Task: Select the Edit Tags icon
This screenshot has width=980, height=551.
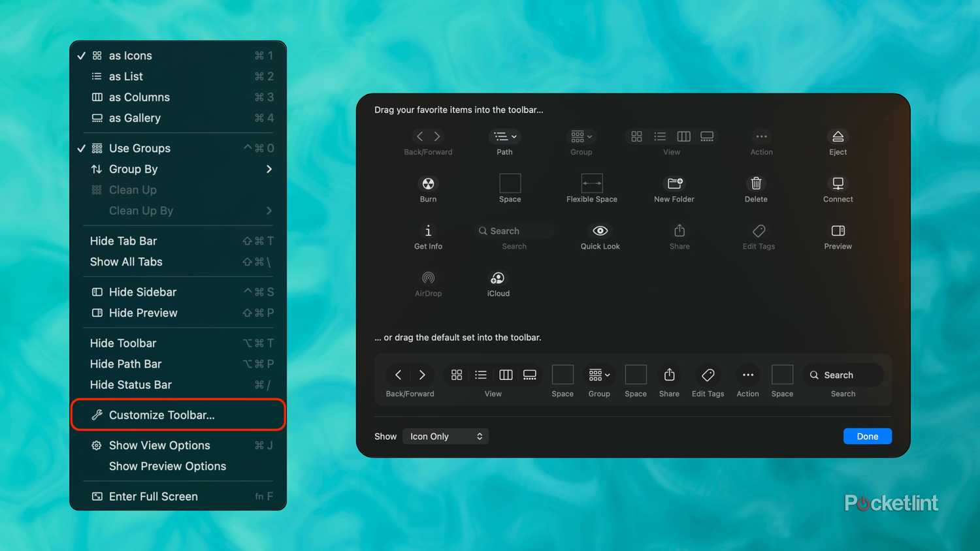Action: (758, 230)
